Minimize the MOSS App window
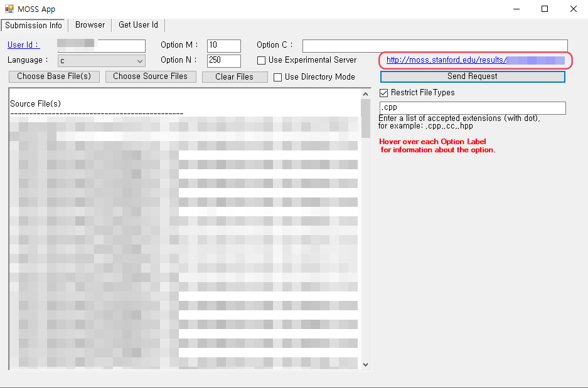This screenshot has height=388, width=588. point(516,9)
